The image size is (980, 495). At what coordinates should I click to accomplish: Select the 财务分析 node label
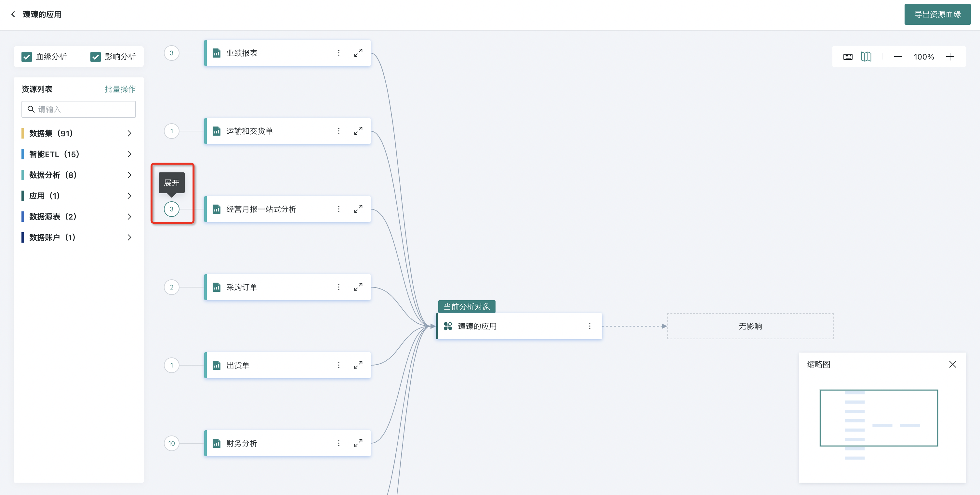tap(242, 443)
